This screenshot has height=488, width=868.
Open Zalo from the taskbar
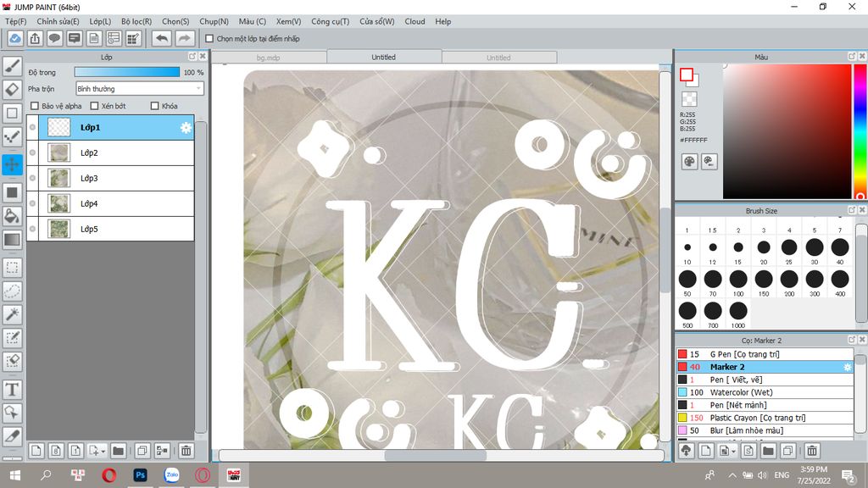point(171,475)
